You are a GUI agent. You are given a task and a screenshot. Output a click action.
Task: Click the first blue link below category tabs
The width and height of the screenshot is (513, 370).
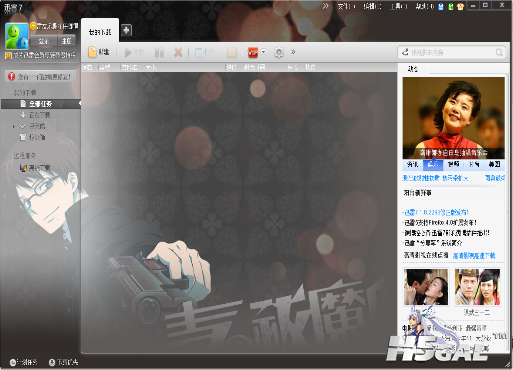[x=421, y=178]
